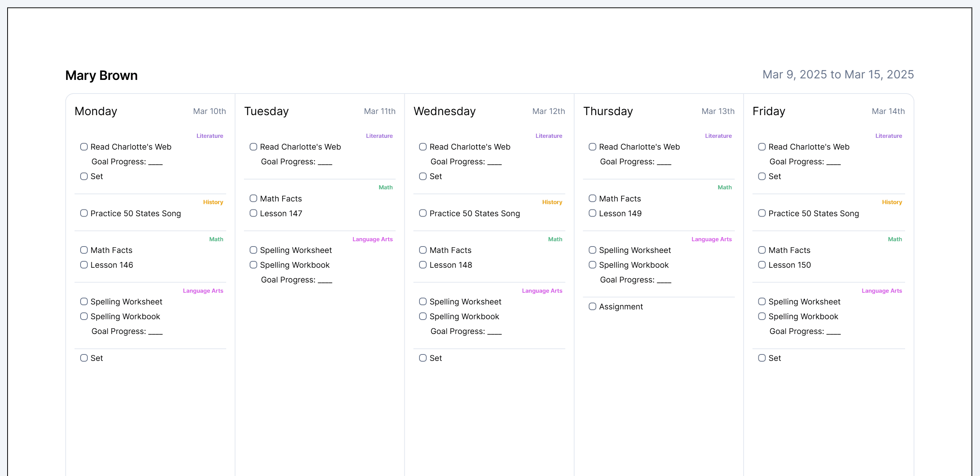This screenshot has width=980, height=476.
Task: Tick Friday's Practice 50 States Song box
Action: pos(762,213)
